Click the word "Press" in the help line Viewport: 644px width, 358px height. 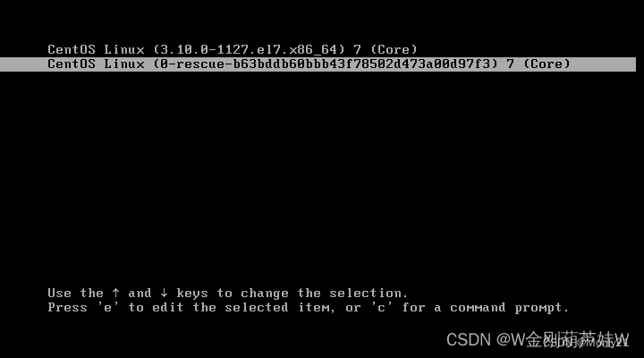[x=67, y=308]
